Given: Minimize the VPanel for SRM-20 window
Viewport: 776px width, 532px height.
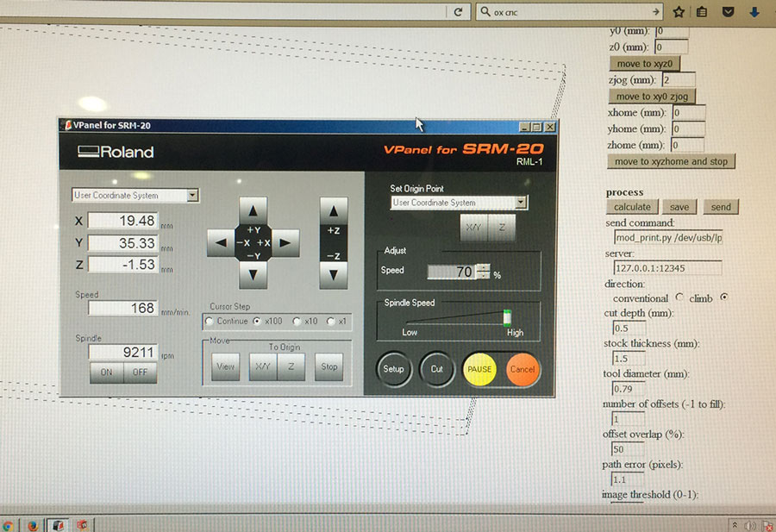Looking at the screenshot, I should point(525,128).
